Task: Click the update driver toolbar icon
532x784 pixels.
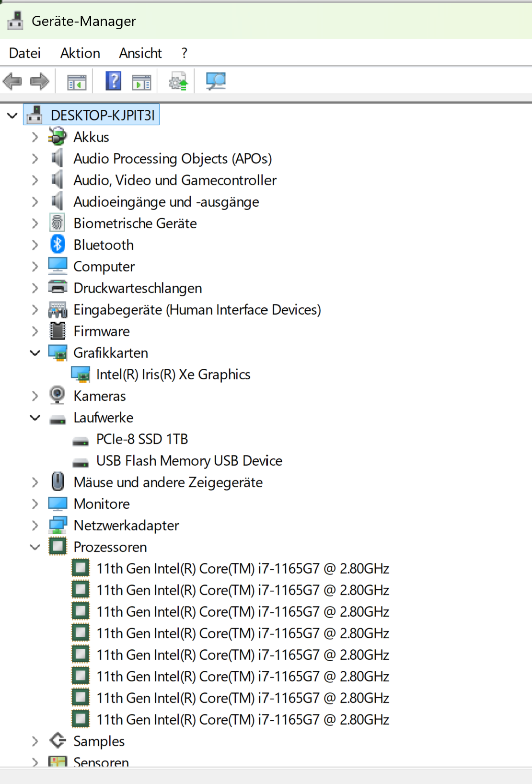Action: pyautogui.click(x=178, y=82)
